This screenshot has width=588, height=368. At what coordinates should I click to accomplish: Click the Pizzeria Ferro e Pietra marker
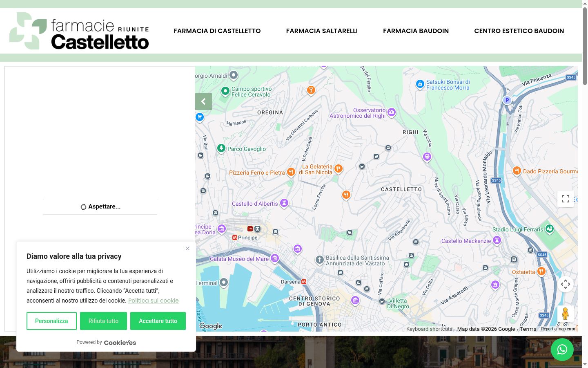click(x=291, y=172)
